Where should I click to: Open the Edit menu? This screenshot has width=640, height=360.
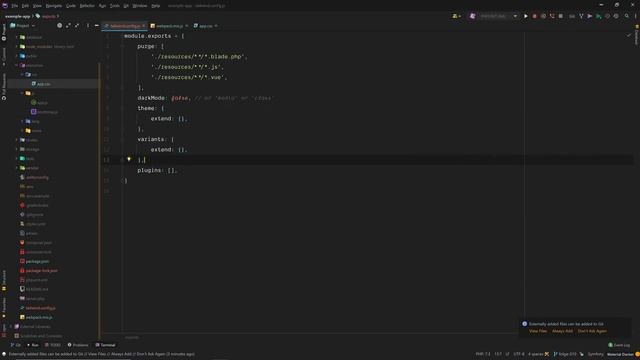pos(25,6)
